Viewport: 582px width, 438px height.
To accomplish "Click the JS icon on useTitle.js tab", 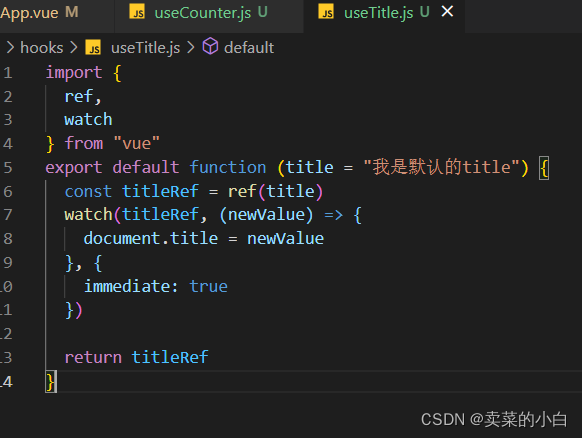I will point(326,12).
